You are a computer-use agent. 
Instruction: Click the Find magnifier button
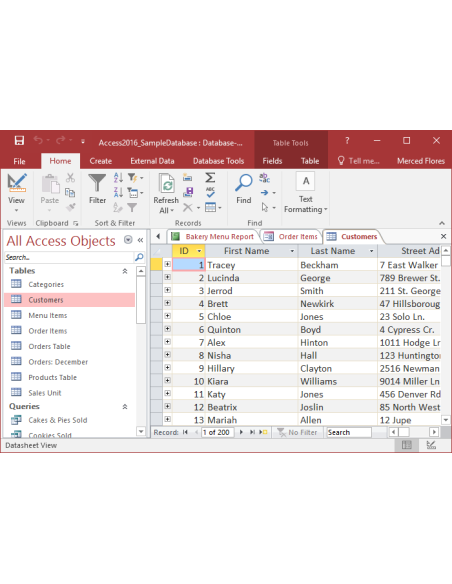click(x=244, y=189)
